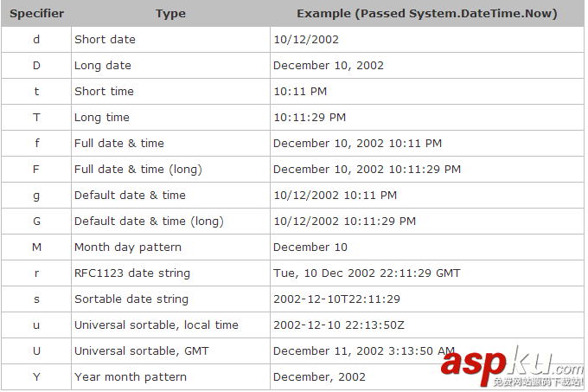Select the 10:11:29 PM long time example

click(x=310, y=118)
